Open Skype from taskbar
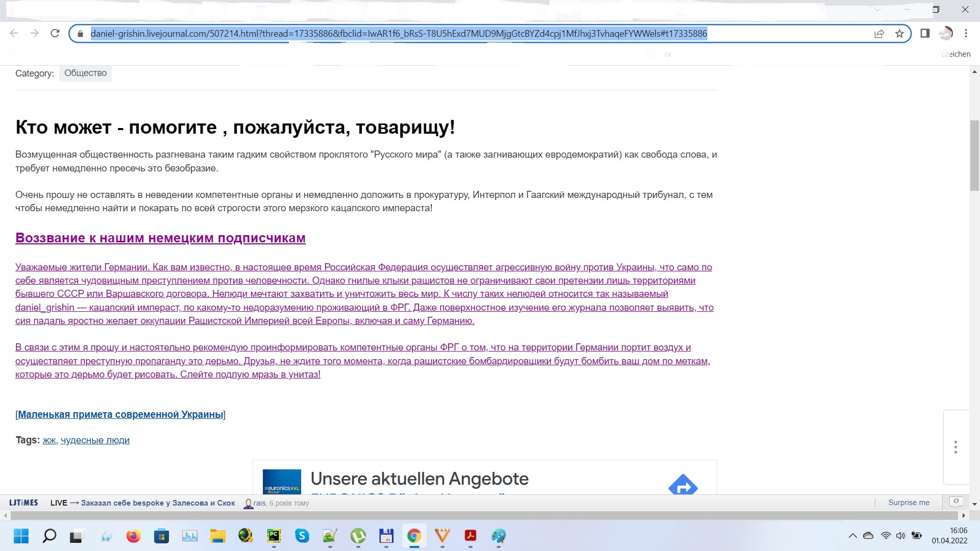980x551 pixels. click(302, 536)
